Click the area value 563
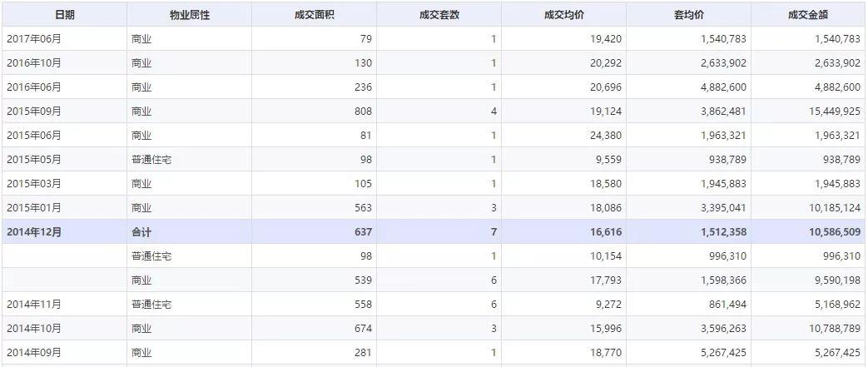This screenshot has width=868, height=367. pyautogui.click(x=363, y=208)
